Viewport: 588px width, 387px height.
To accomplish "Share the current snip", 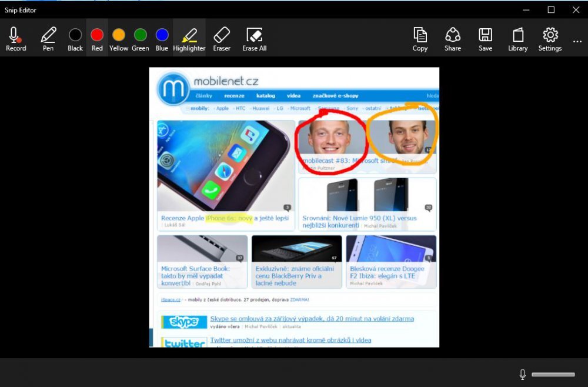I will coord(452,39).
